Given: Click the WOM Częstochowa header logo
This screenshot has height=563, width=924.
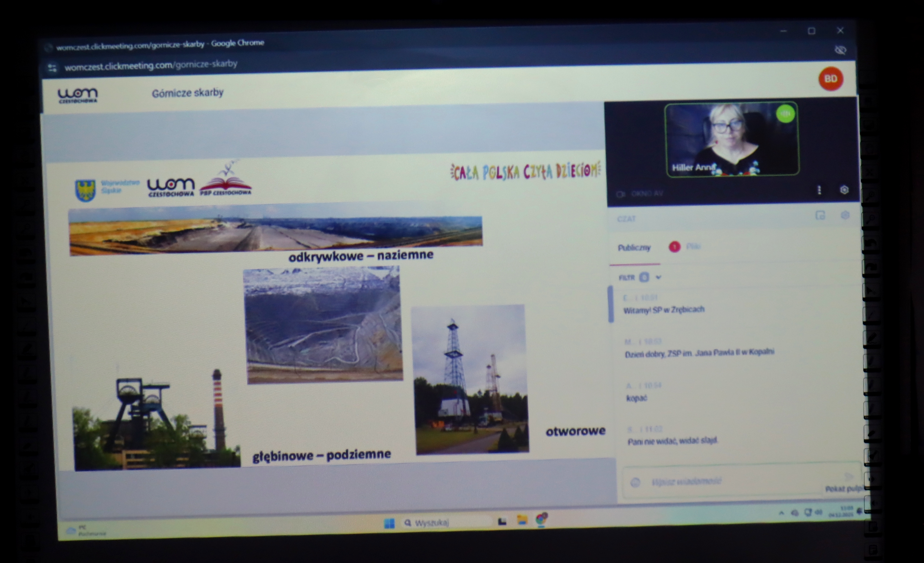Looking at the screenshot, I should click(78, 95).
